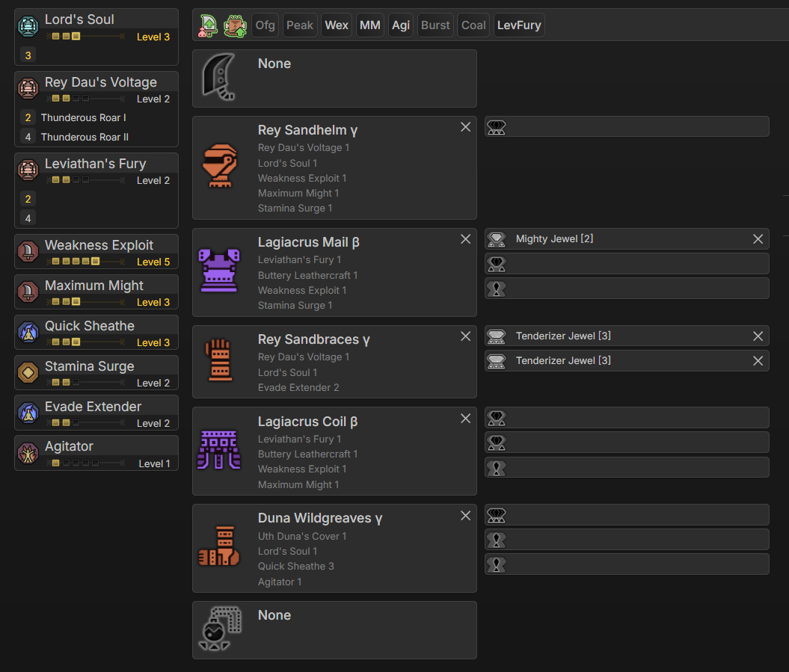789x672 pixels.
Task: Select the empty charm slot icon
Action: [x=219, y=629]
